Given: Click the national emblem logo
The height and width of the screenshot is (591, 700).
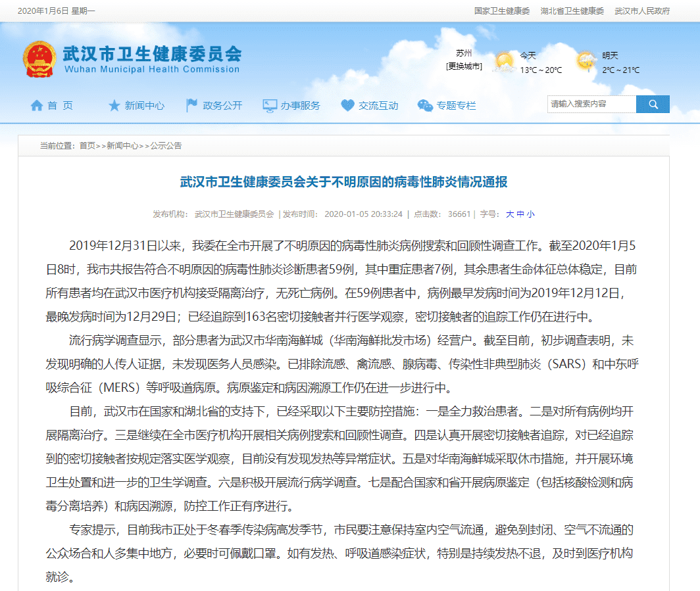Looking at the screenshot, I should pos(39,59).
